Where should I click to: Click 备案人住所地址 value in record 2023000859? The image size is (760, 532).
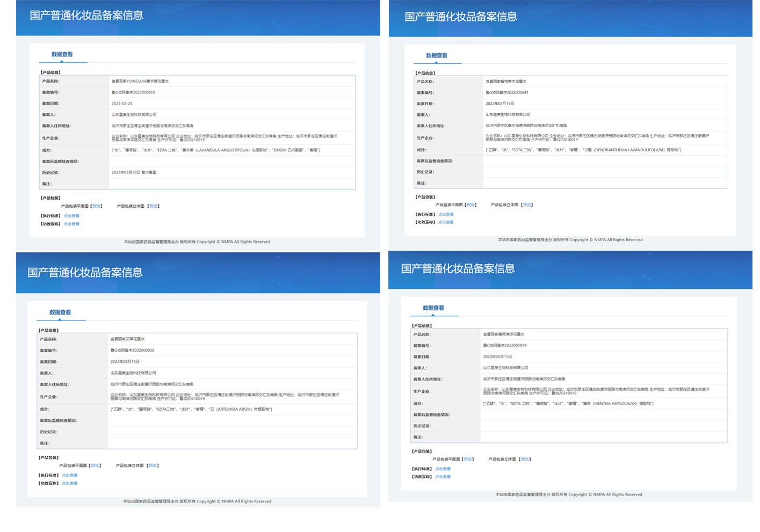[x=153, y=126]
